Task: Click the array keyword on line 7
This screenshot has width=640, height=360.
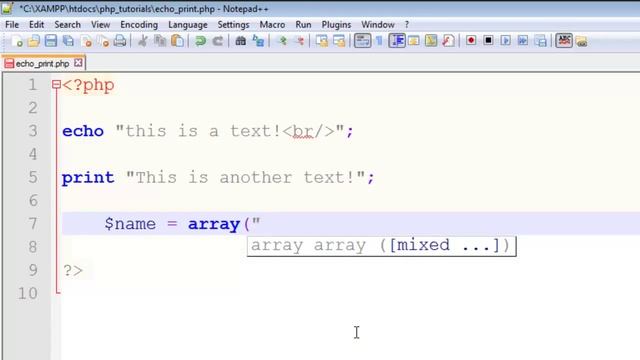Action: [213, 224]
